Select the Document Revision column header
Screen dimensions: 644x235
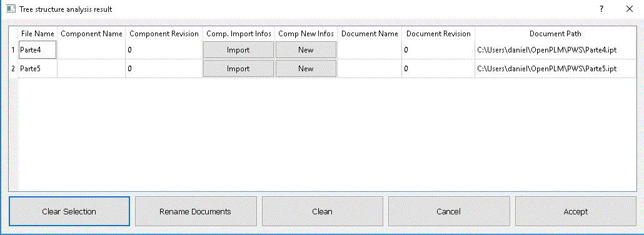pyautogui.click(x=439, y=34)
